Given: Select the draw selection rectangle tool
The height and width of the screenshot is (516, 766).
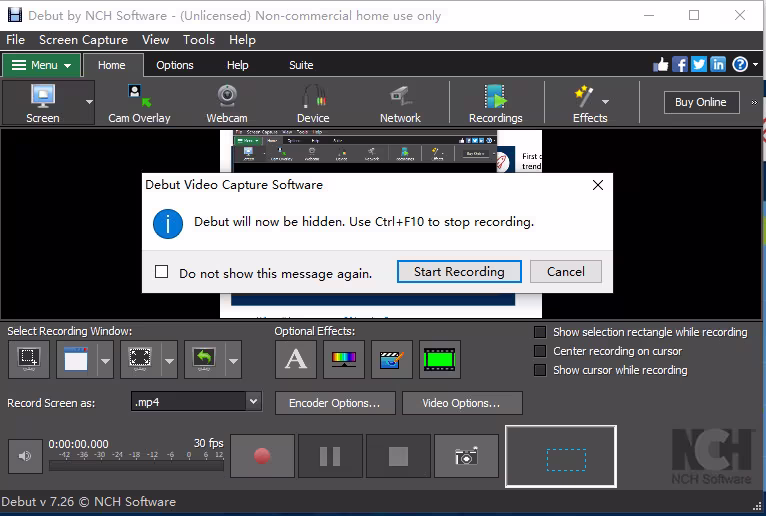Looking at the screenshot, I should click(29, 360).
